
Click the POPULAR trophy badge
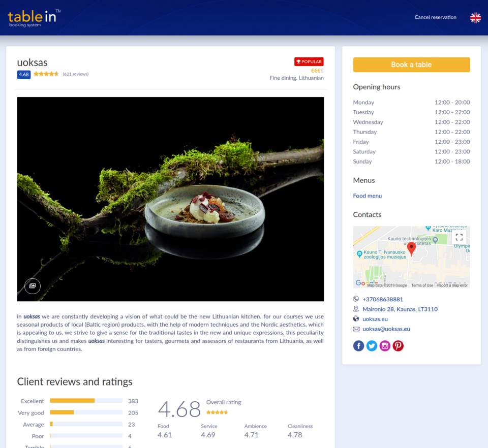[x=309, y=61]
